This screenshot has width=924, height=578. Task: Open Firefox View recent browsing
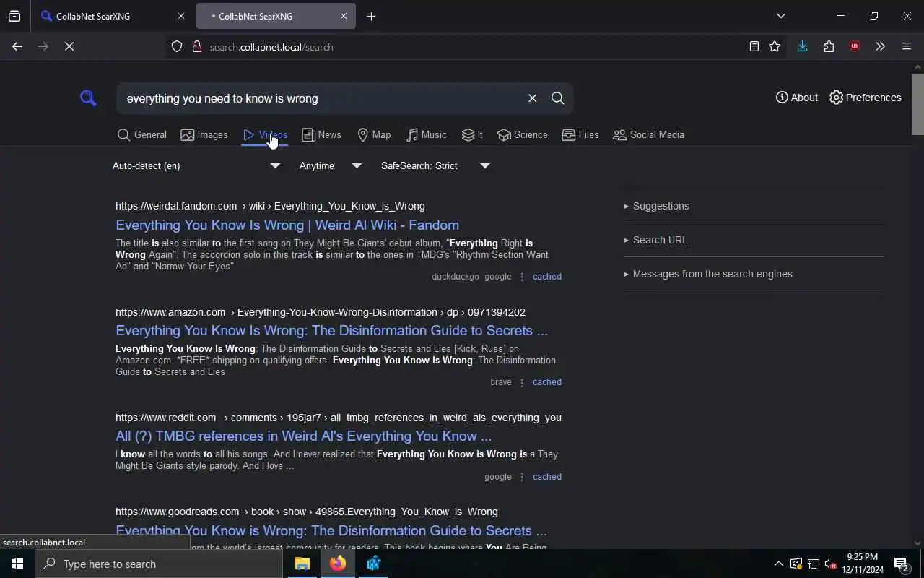click(x=14, y=16)
